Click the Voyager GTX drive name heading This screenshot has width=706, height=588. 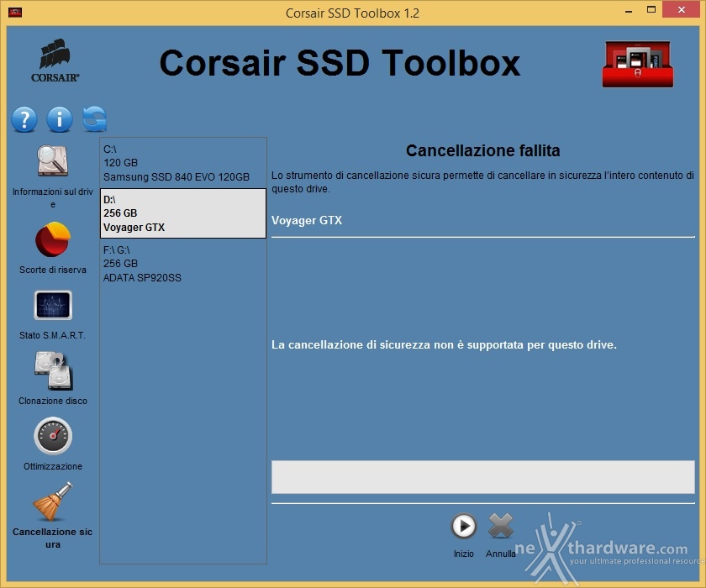(x=307, y=220)
